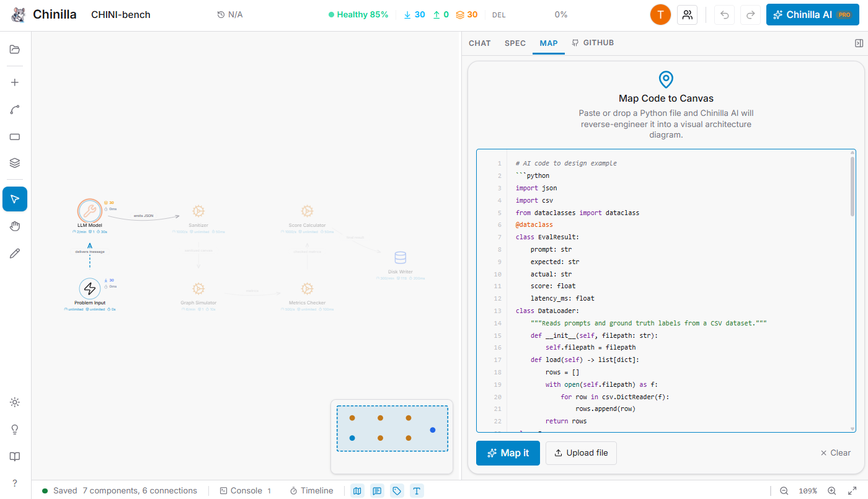Switch to the CHAT tab
Image resolution: width=868 pixels, height=499 pixels.
[x=479, y=43]
